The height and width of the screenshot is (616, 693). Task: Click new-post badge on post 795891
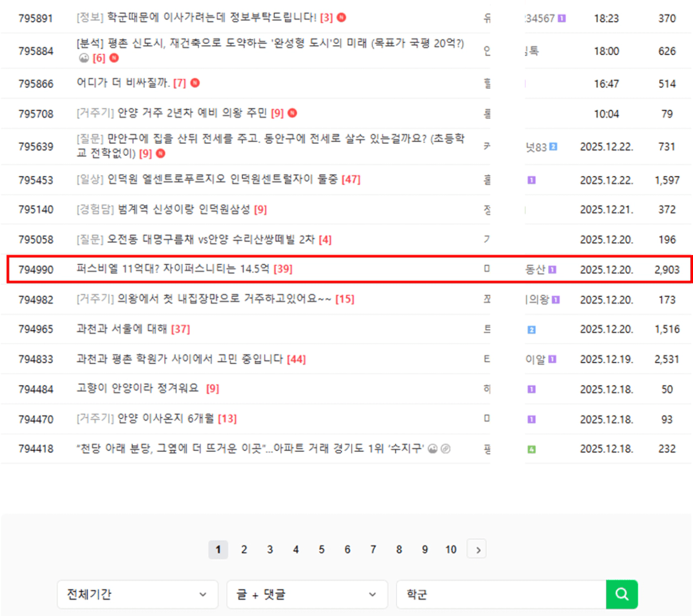click(x=341, y=17)
